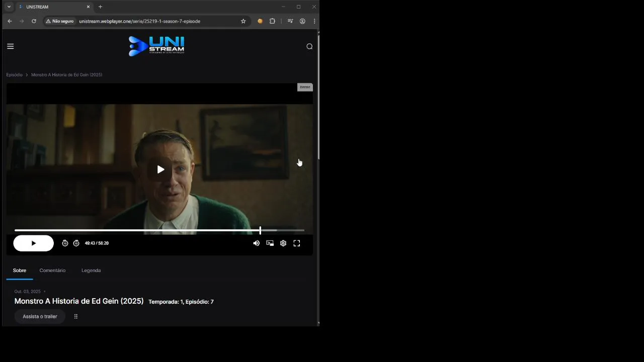644x362 pixels.
Task: Open the grid dots menu next to trailer
Action: (x=76, y=316)
